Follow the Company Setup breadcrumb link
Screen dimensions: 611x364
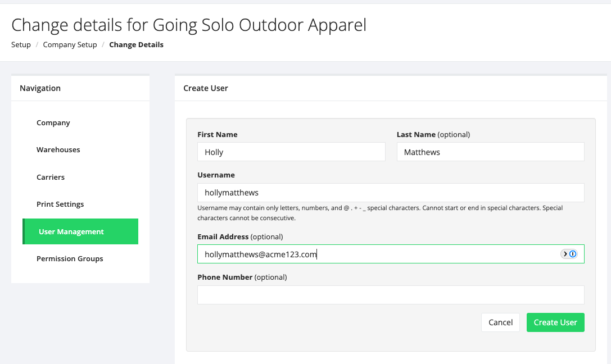[x=70, y=45]
